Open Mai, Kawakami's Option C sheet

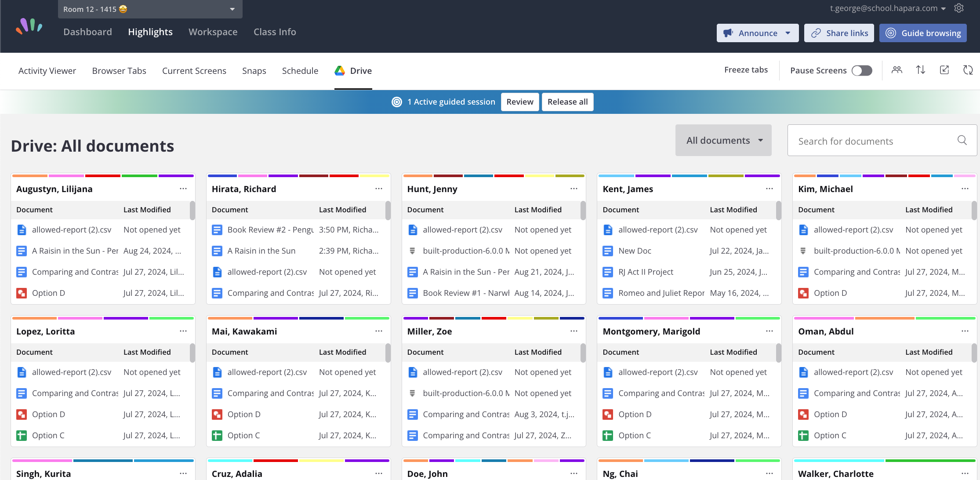(243, 436)
